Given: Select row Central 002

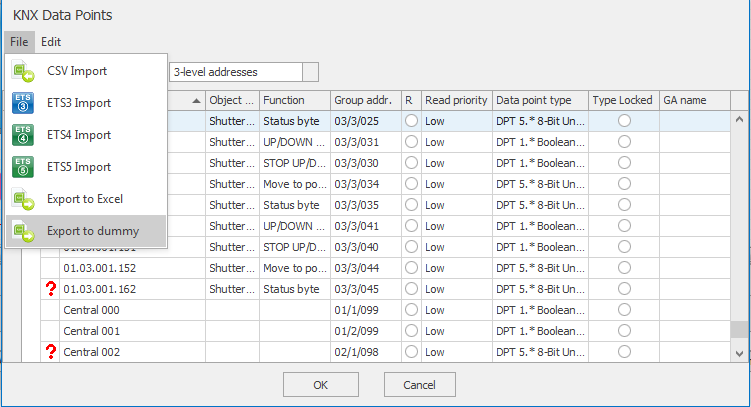Looking at the screenshot, I should [x=386, y=352].
